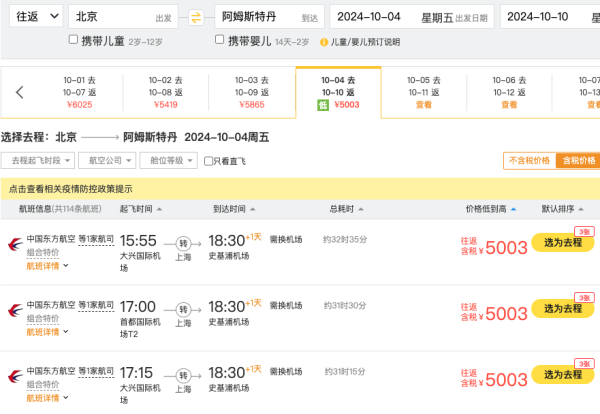This screenshot has width=600, height=414.
Task: Expand flight details for 17:00 flight
Action: coord(47,332)
